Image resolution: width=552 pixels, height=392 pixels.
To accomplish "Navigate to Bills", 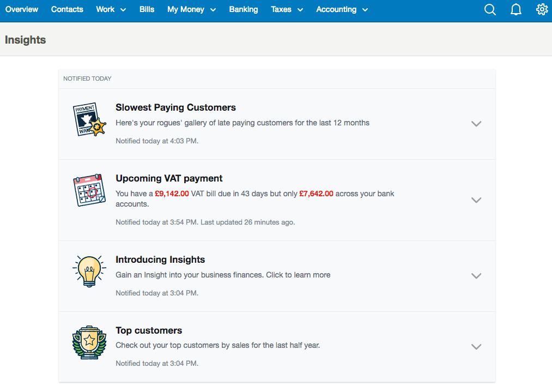I will [147, 9].
